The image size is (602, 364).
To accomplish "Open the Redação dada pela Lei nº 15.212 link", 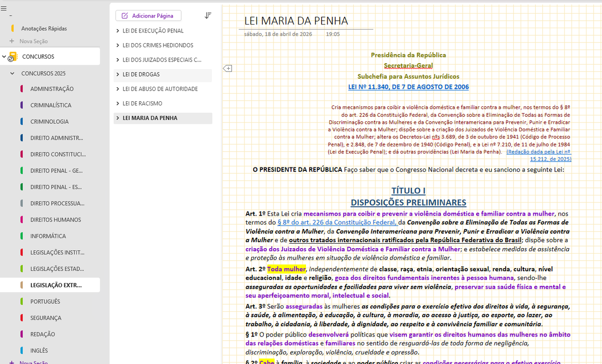I will pos(539,155).
